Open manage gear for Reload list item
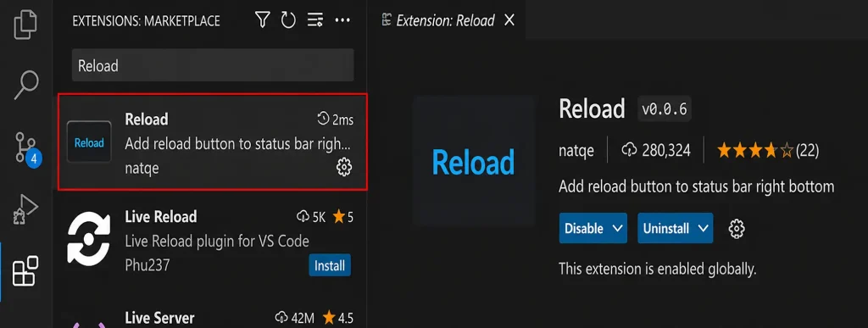The image size is (868, 328). pyautogui.click(x=344, y=166)
